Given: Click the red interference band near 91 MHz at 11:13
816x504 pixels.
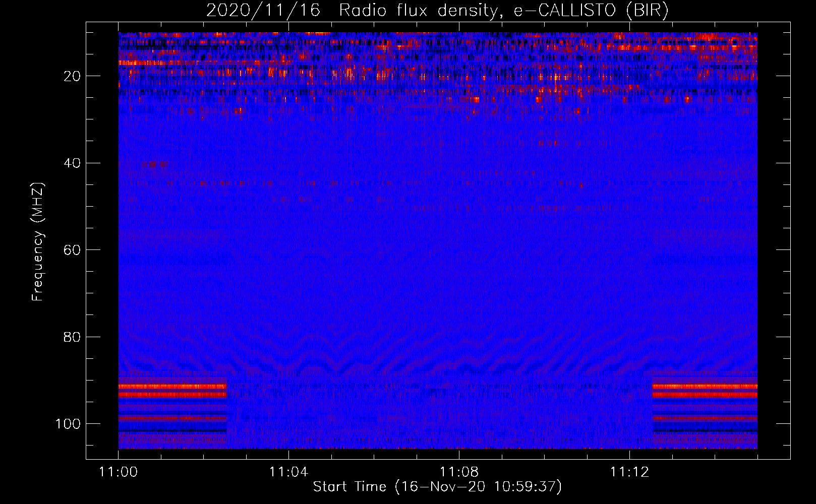Looking at the screenshot, I should 705,387.
